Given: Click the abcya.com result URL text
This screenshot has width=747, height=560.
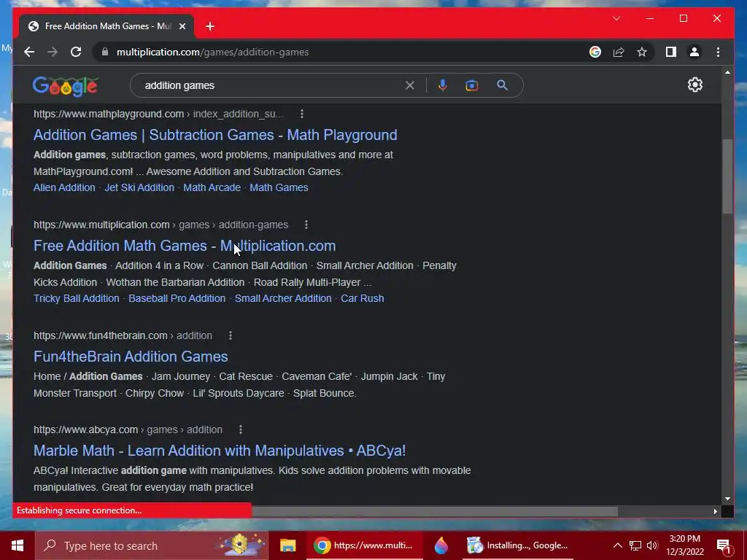Looking at the screenshot, I should coord(128,429).
